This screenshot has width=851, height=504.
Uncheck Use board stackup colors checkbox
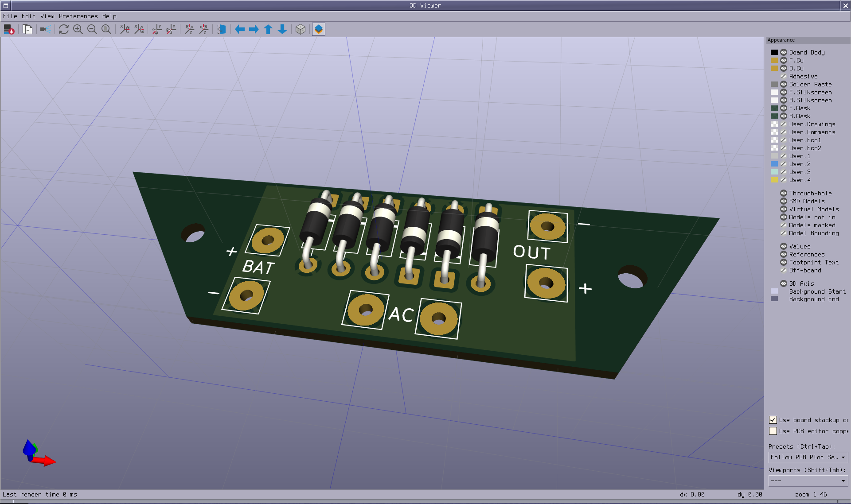point(773,420)
